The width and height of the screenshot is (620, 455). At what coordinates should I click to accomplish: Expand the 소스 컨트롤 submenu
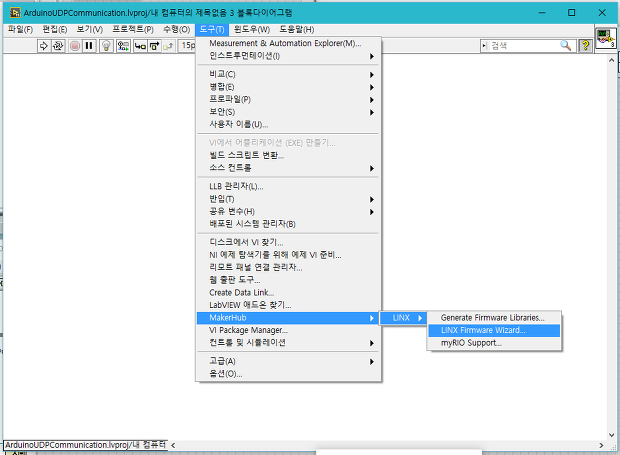pos(289,168)
